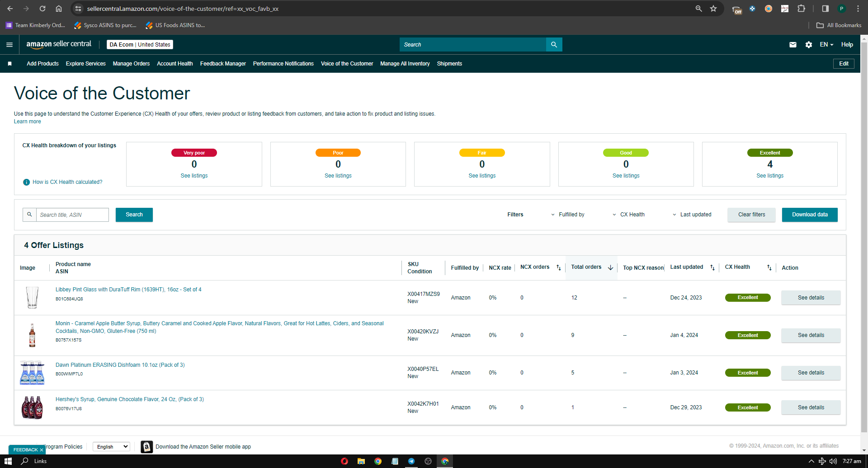Image resolution: width=868 pixels, height=468 pixels.
Task: Click the magnifier icon in title search box
Action: [x=29, y=215]
